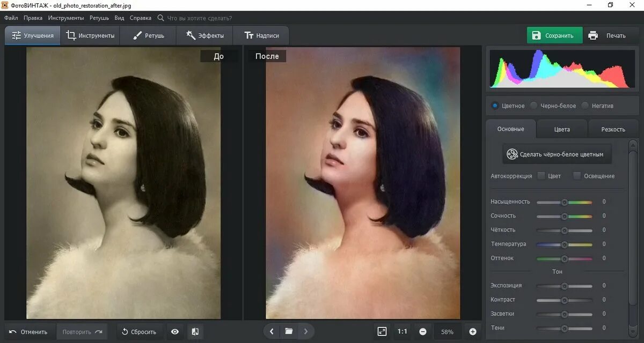Viewport: 644px width, 343px height.
Task: Set zoom to 1:1
Action: coord(402,332)
